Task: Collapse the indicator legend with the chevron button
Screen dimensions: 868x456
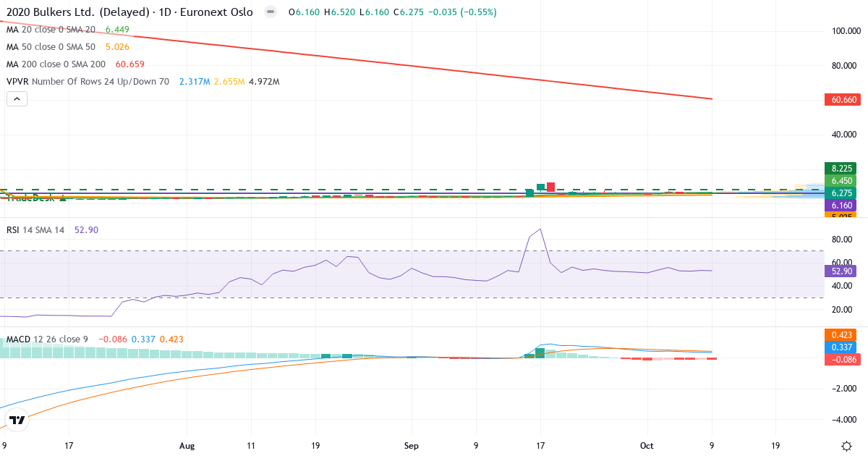Action: 17,99
